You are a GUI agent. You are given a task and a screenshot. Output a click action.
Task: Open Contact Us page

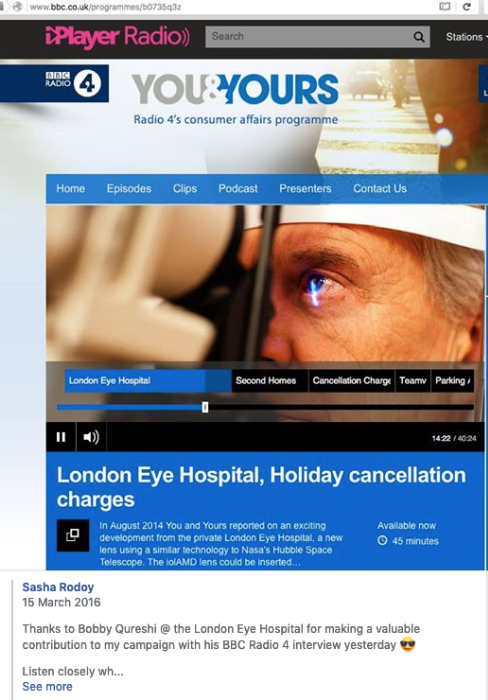[380, 188]
